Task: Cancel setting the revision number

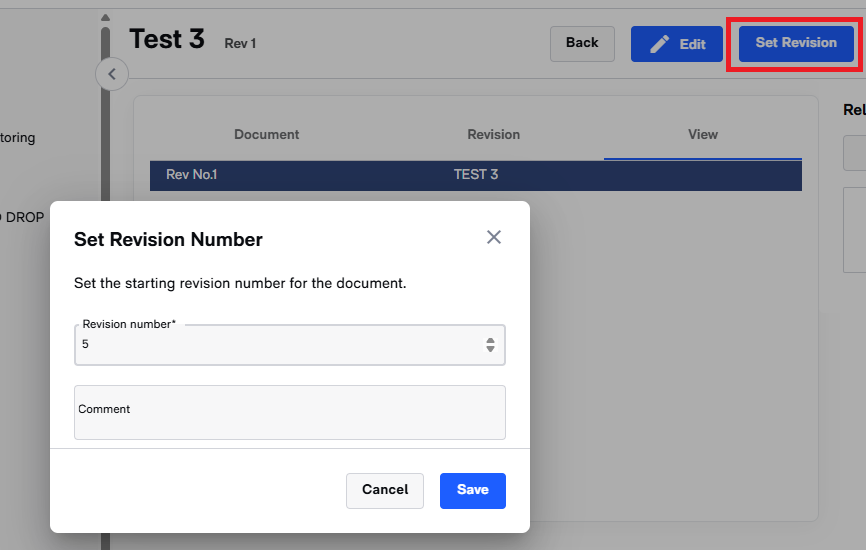Action: pos(384,490)
